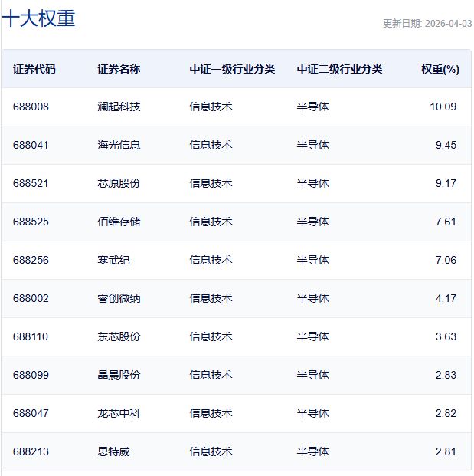This screenshot has width=474, height=476.
Task: Click the 中证一级行业分类 column header
Action: coord(232,69)
